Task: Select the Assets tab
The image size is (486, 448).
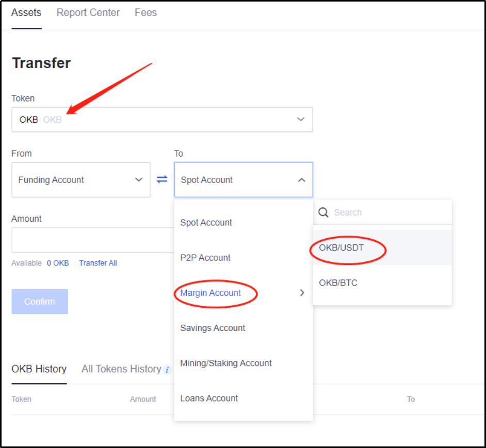Action: click(x=26, y=12)
